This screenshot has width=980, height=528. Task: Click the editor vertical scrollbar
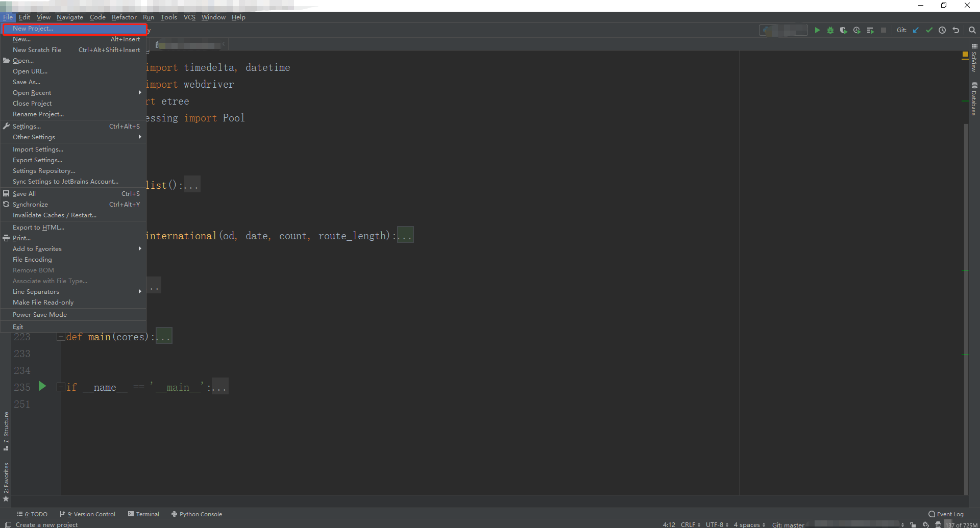966,309
